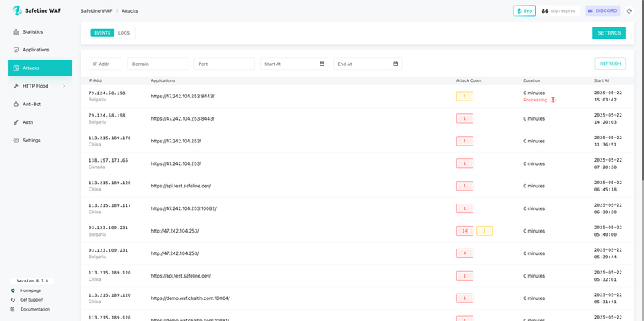Viewport: 644px width, 321px height.
Task: Open the Homepage link
Action: [31, 290]
